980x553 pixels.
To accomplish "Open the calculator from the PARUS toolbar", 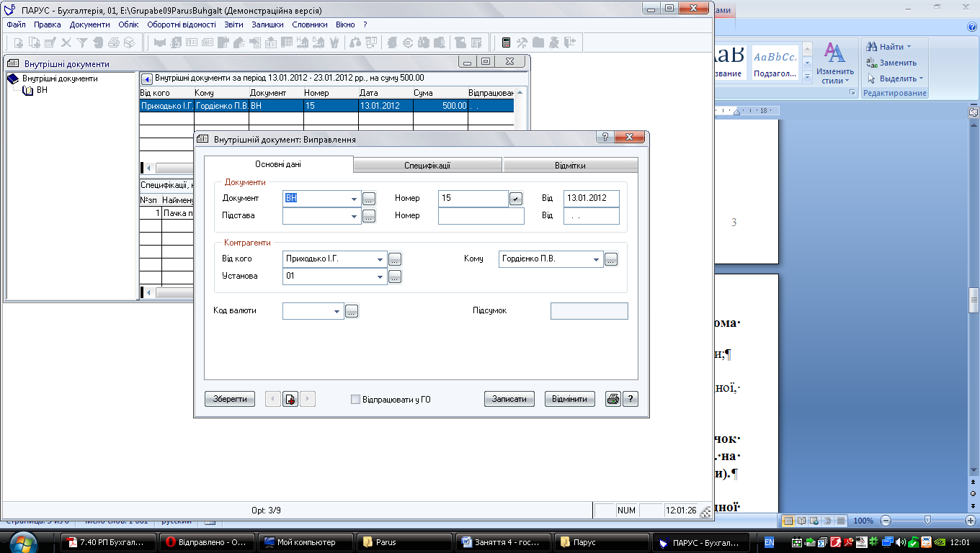I will tap(506, 42).
